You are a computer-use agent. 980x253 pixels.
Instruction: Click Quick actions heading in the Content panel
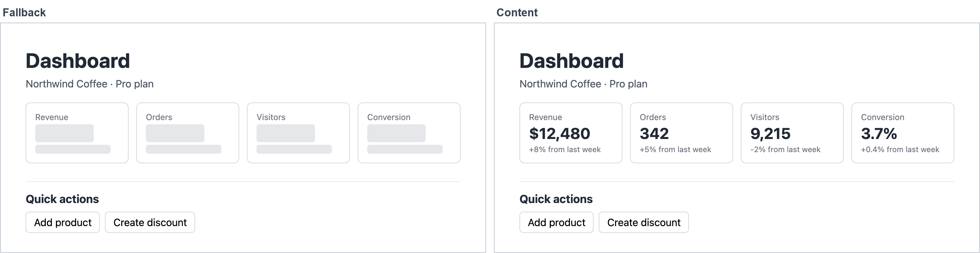point(556,199)
